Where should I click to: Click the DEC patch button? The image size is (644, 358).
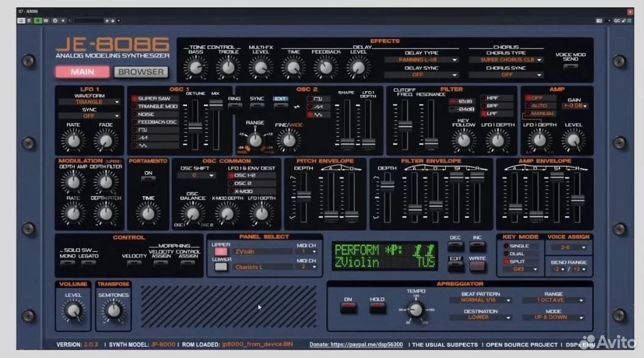[x=455, y=246]
